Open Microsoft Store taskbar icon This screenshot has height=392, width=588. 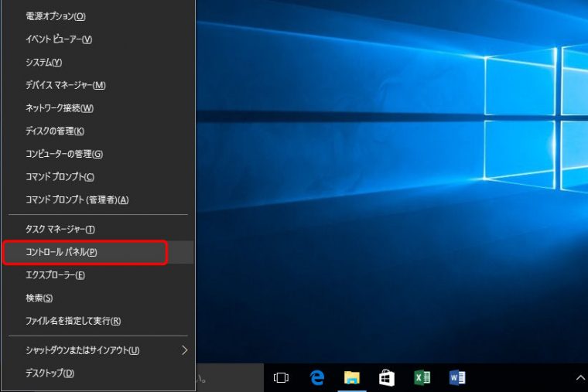[387, 378]
